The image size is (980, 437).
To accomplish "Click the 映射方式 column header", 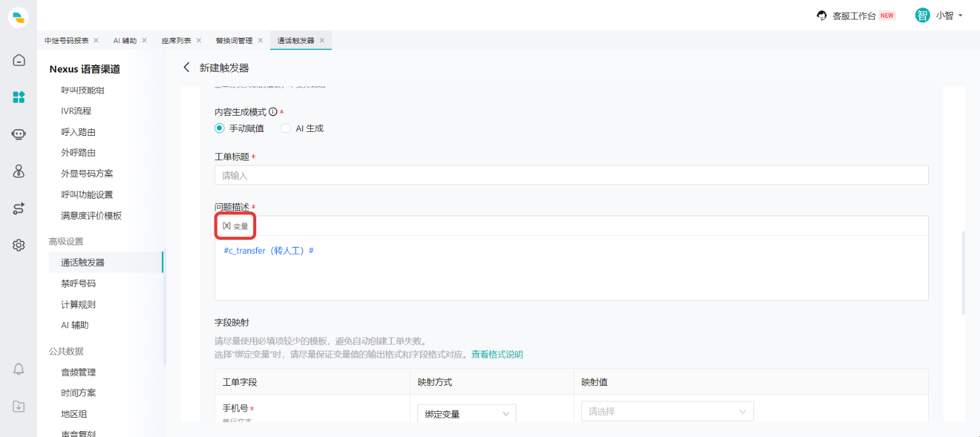I will [435, 381].
